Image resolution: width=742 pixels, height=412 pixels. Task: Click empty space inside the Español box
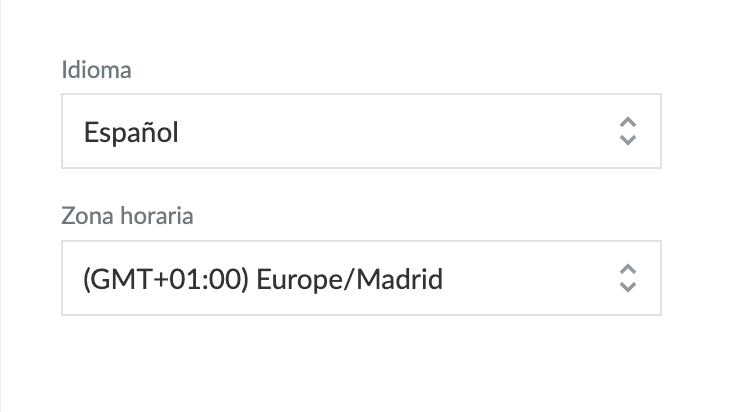point(400,131)
